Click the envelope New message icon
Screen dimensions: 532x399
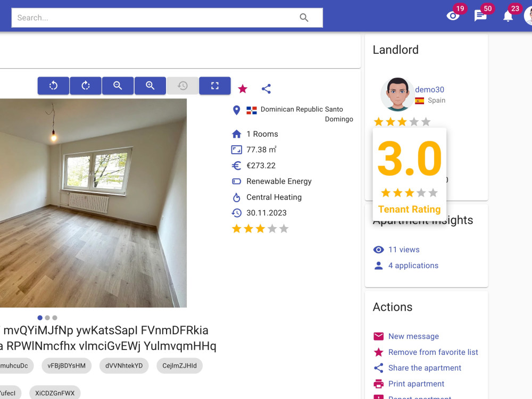[379, 336]
